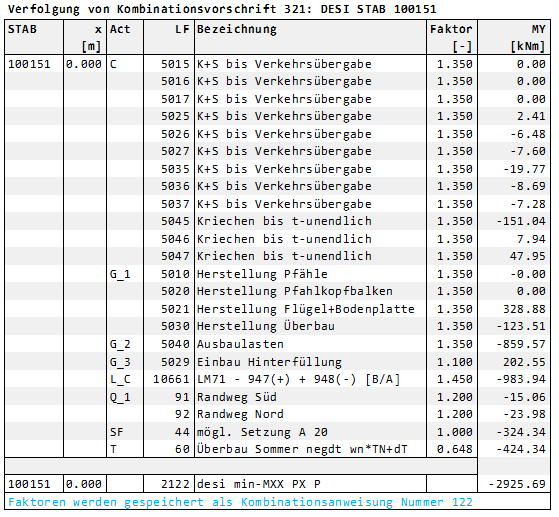Viewport: 559px width, 517px height.
Task: Select Herstellung Flügel+Bodenplatte row
Action: (277, 309)
